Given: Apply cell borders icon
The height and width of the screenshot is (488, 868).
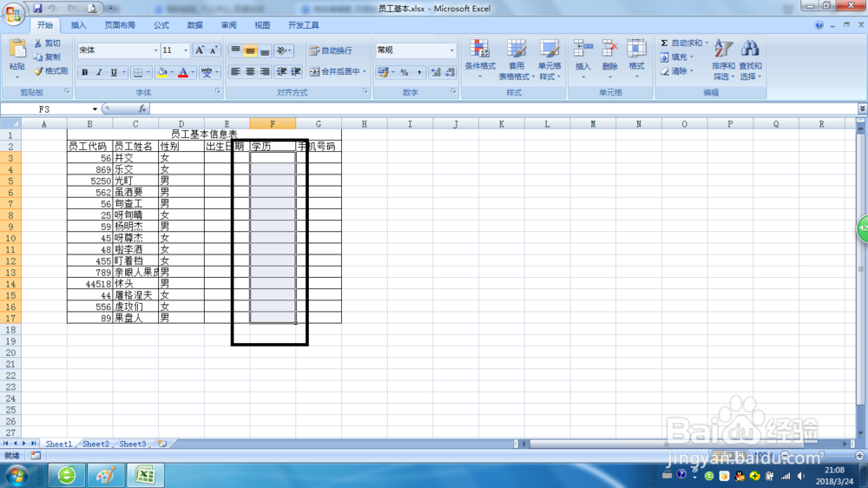Looking at the screenshot, I should tap(138, 72).
